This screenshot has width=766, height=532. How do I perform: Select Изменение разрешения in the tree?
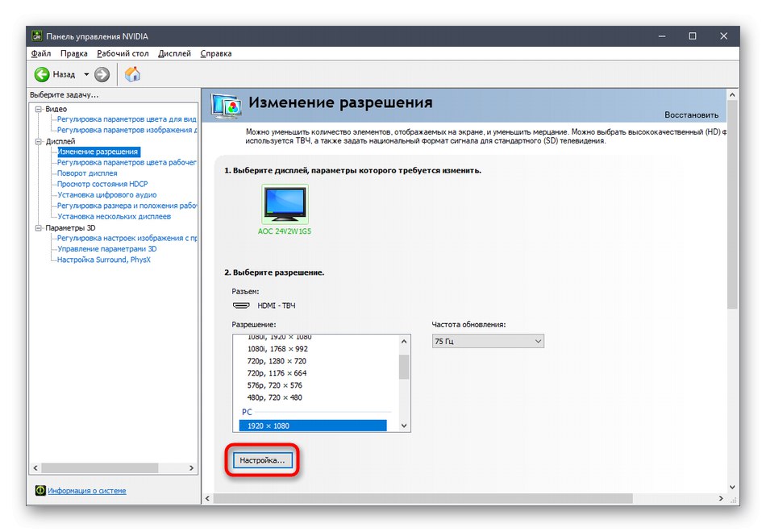pos(98,152)
